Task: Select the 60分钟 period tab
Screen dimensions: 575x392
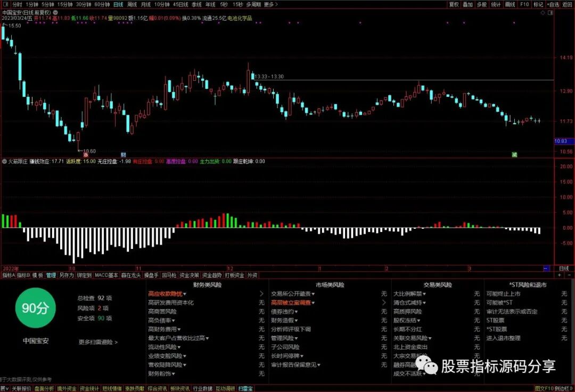Action: click(102, 4)
